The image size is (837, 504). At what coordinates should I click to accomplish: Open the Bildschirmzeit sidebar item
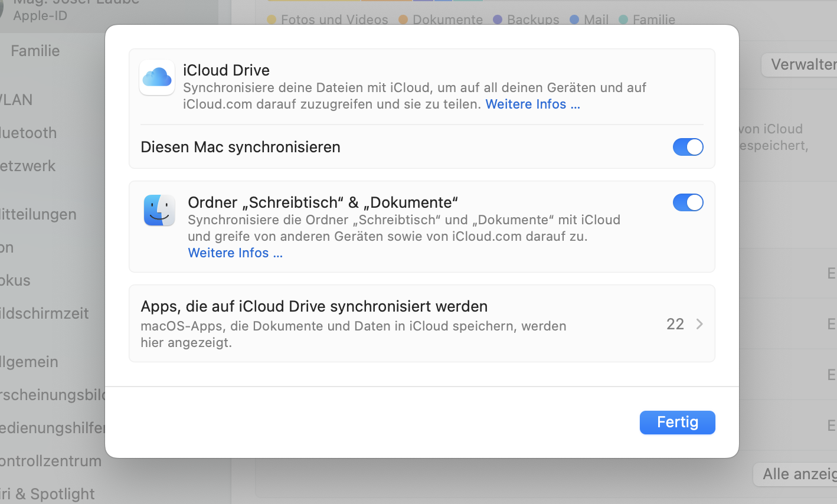(45, 313)
